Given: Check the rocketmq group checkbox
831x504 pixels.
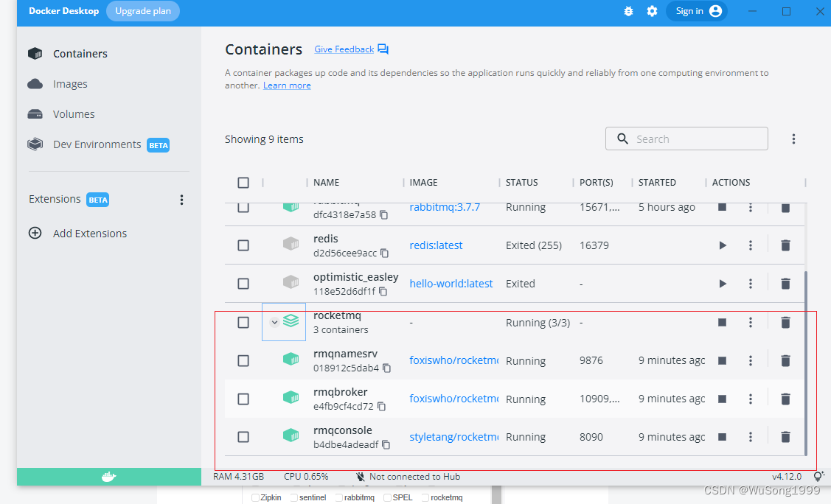Looking at the screenshot, I should click(x=243, y=322).
